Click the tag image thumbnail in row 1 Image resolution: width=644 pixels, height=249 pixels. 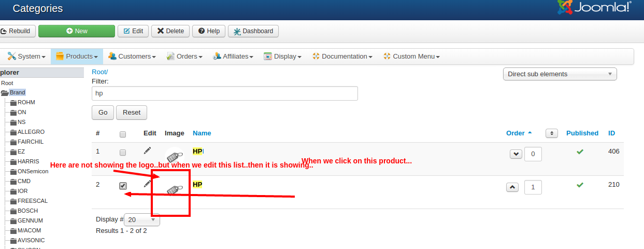click(175, 156)
